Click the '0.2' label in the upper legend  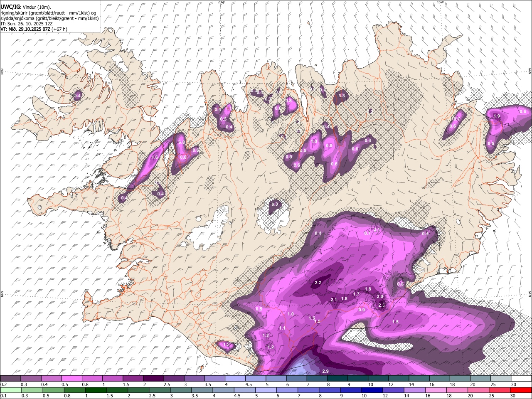(3, 384)
